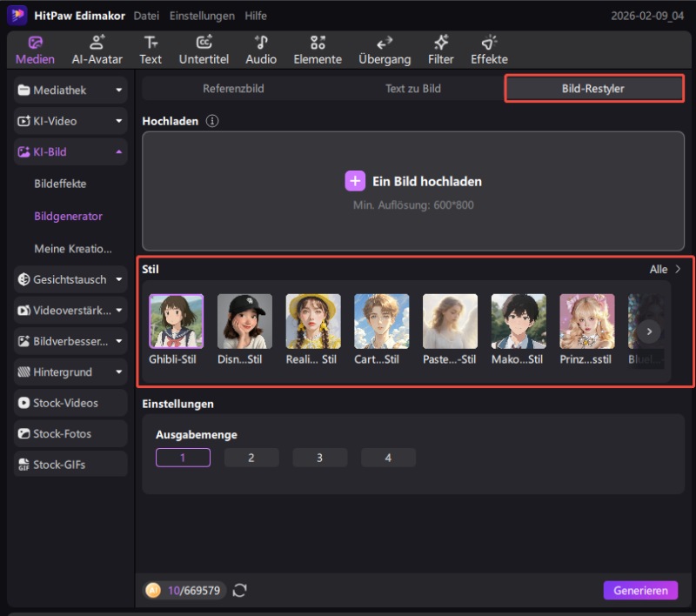Open the Übergang transitions icon
Image resolution: width=696 pixels, height=616 pixels.
pos(385,43)
